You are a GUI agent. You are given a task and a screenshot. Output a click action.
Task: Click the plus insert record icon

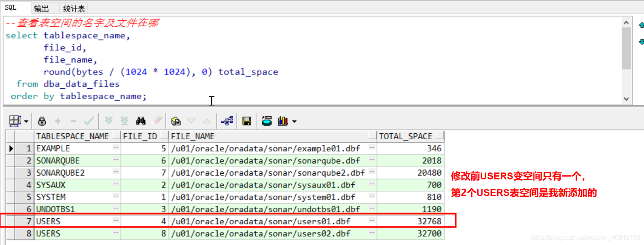coord(58,121)
